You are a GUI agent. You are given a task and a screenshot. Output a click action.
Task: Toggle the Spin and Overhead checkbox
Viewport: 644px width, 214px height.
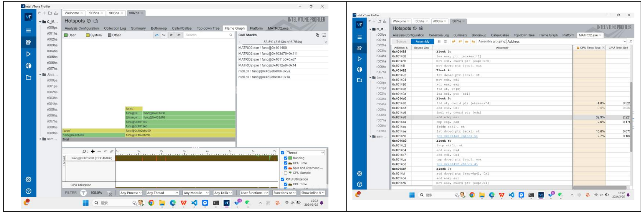(x=286, y=168)
